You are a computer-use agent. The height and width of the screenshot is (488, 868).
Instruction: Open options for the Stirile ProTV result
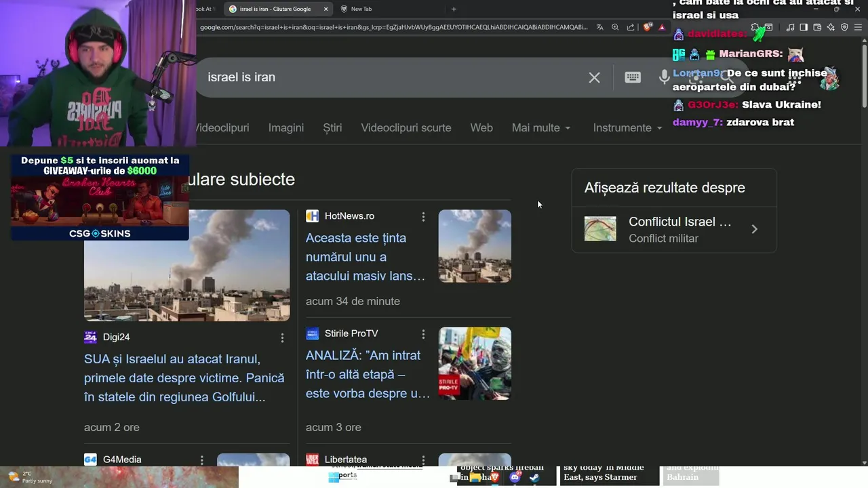423,334
